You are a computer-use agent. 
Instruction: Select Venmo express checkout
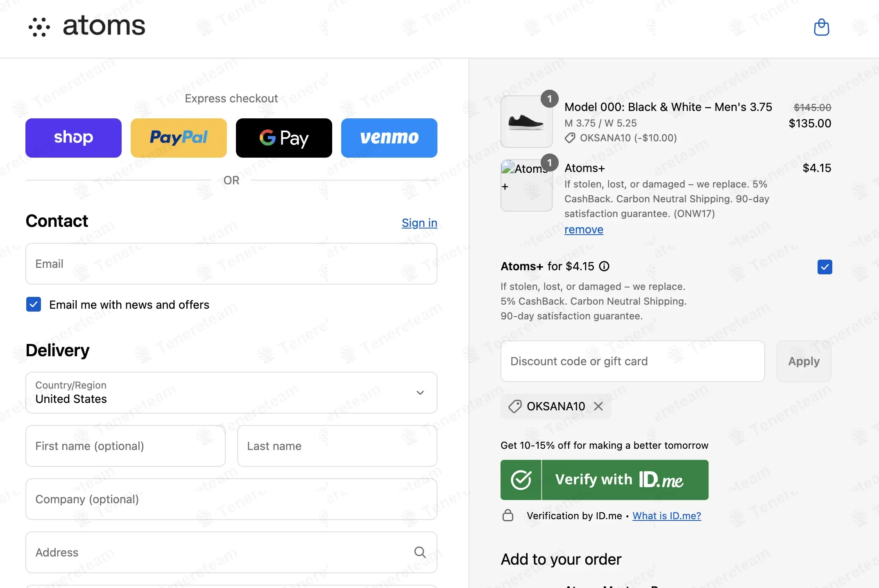(x=389, y=138)
